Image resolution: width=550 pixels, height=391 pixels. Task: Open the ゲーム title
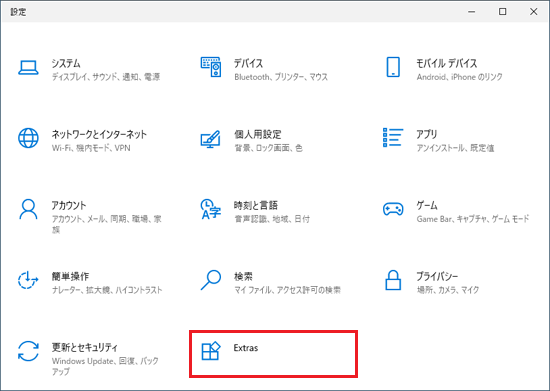click(x=427, y=205)
